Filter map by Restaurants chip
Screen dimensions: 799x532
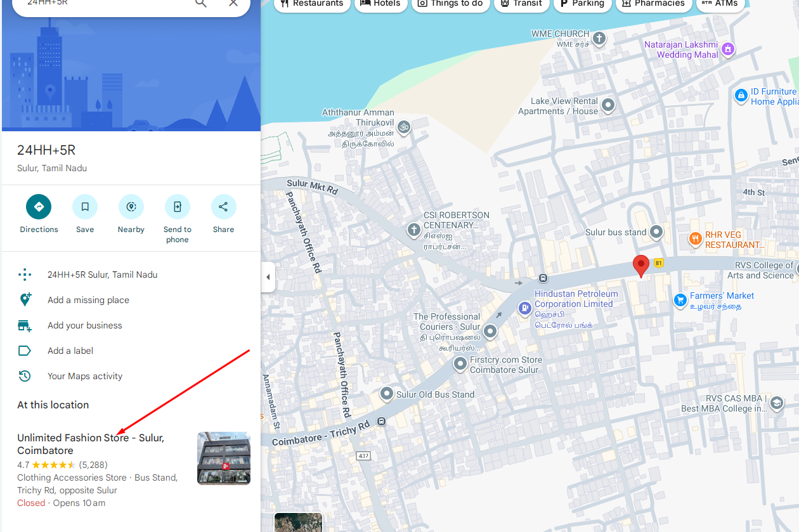(311, 3)
